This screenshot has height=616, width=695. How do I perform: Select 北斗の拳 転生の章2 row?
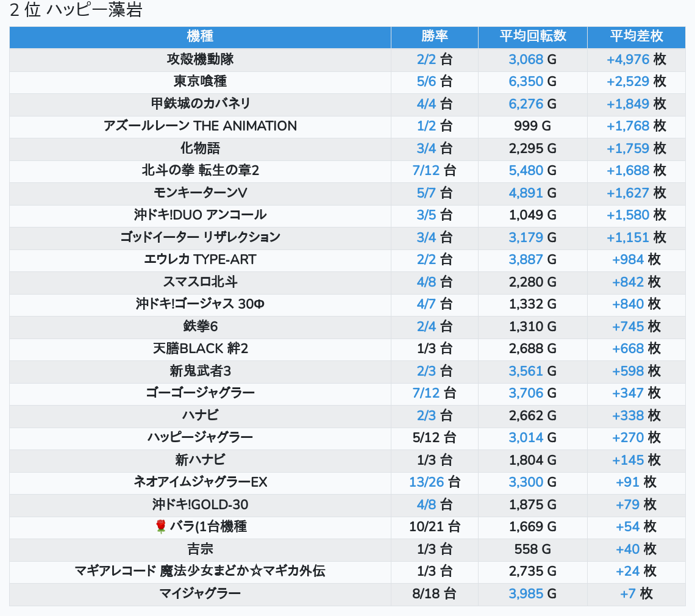point(200,171)
